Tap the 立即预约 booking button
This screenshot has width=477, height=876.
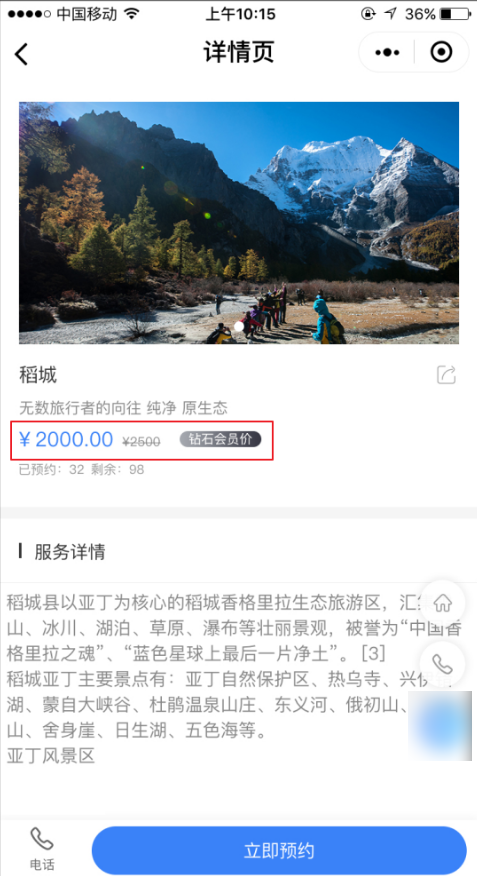click(x=279, y=851)
